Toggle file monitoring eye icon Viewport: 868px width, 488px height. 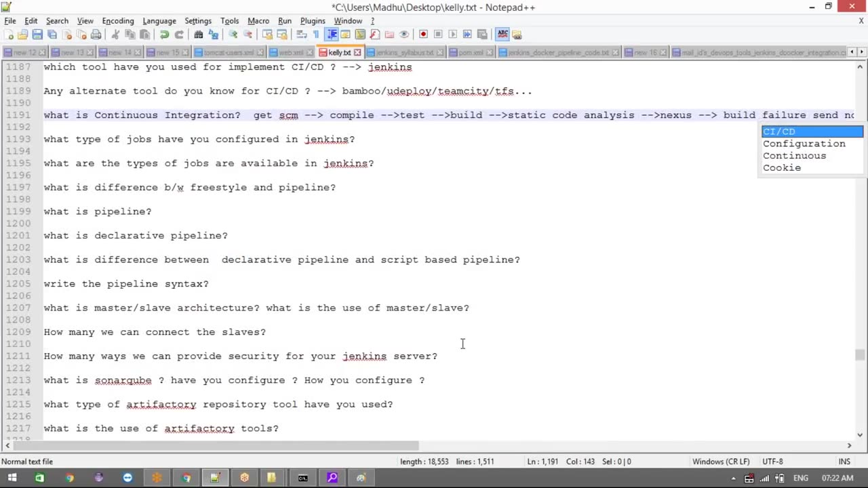coord(404,35)
